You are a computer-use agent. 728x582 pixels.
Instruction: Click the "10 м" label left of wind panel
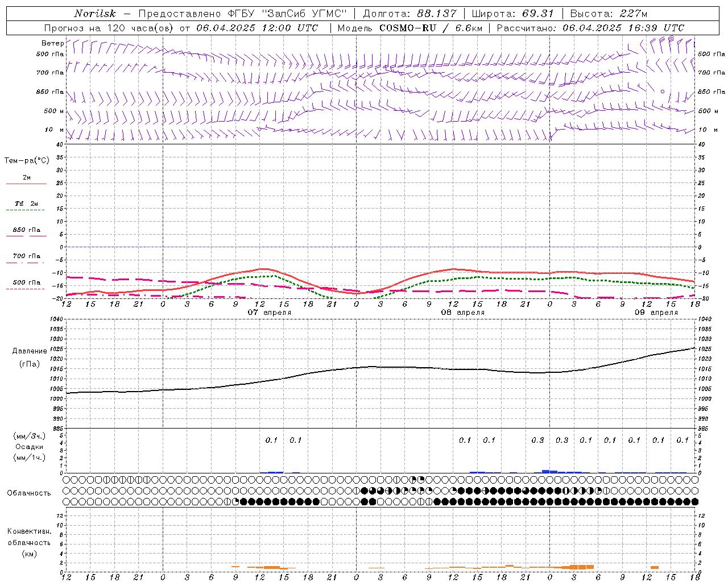pyautogui.click(x=55, y=130)
